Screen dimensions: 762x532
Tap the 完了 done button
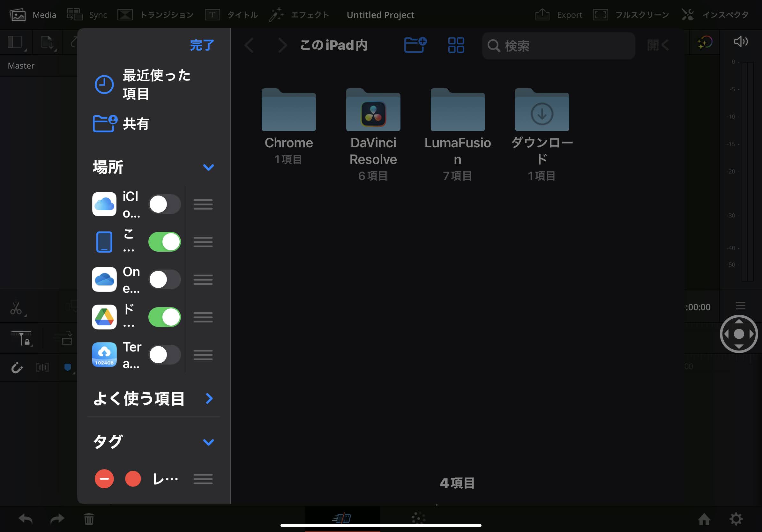point(202,45)
